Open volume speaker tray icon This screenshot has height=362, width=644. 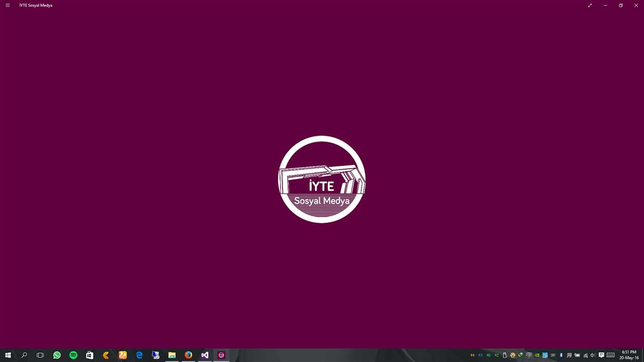click(x=593, y=355)
